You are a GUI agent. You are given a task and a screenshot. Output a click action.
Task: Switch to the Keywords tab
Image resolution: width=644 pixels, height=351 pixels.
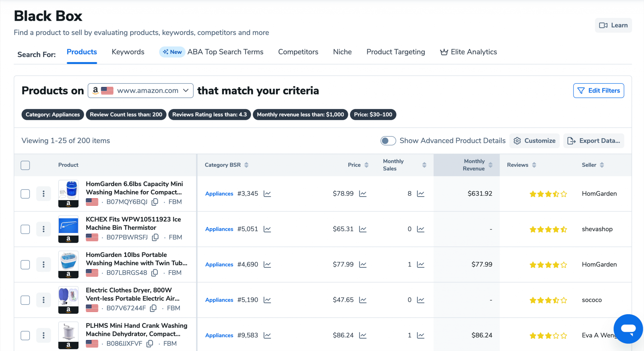(x=128, y=52)
